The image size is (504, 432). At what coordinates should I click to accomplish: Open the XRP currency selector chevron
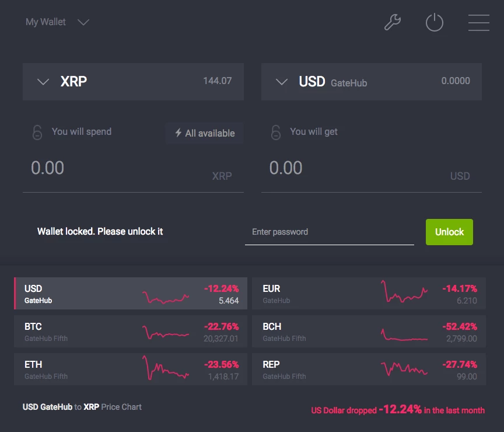[43, 82]
